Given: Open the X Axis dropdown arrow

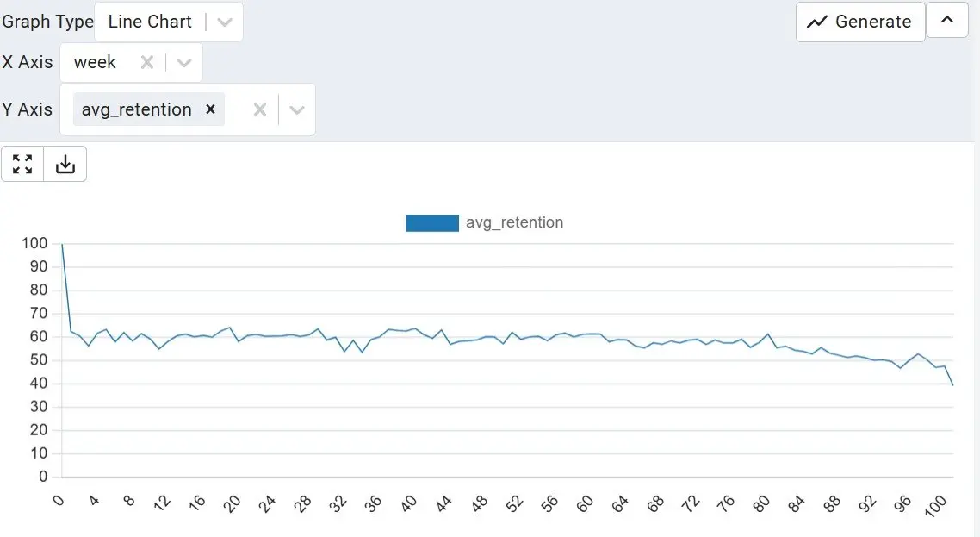Looking at the screenshot, I should [x=184, y=62].
